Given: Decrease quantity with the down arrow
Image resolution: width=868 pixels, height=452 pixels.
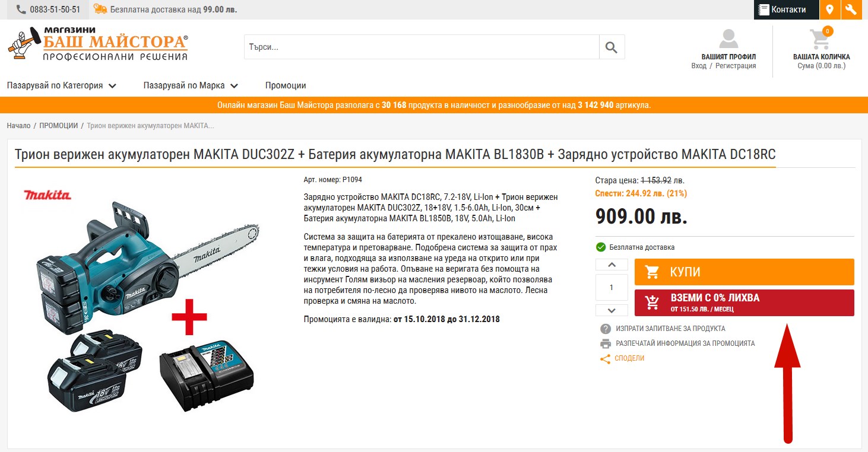Looking at the screenshot, I should coord(612,310).
